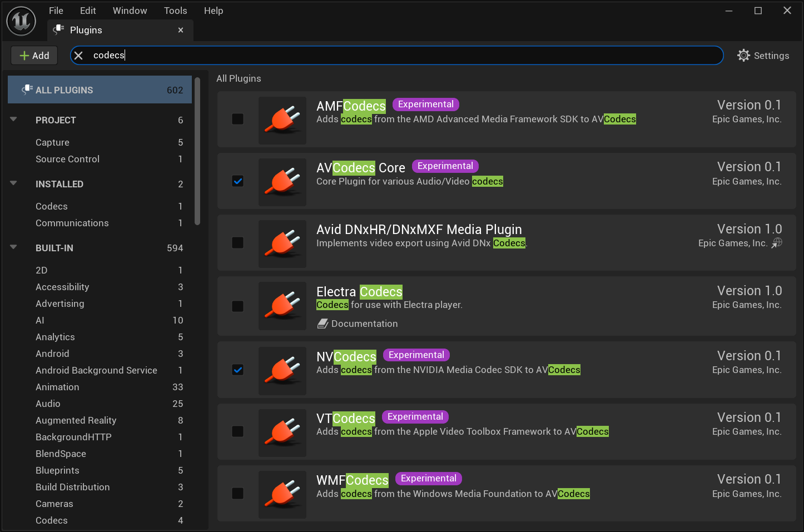Viewport: 804px width, 532px height.
Task: Collapse the PROJECT category arrow
Action: pyautogui.click(x=13, y=119)
